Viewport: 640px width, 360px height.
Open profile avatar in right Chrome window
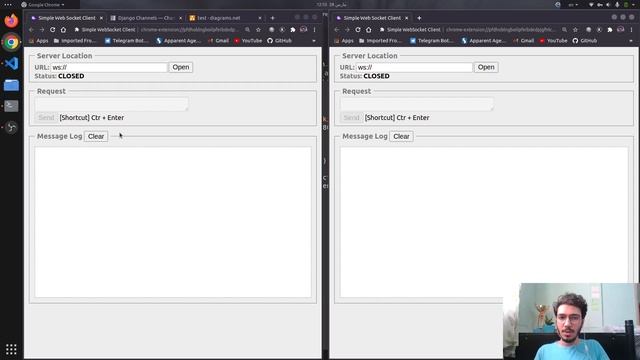coord(620,30)
